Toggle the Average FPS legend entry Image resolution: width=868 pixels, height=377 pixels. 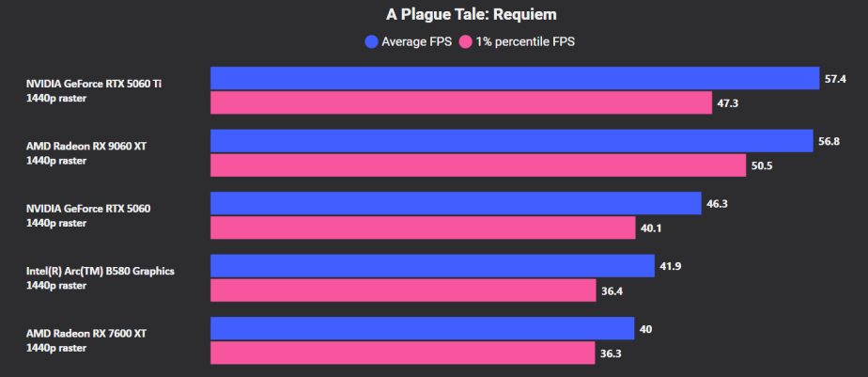pos(409,41)
